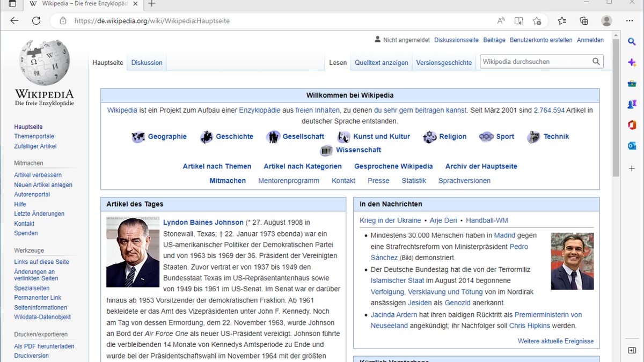Image resolution: width=644 pixels, height=362 pixels.
Task: Open the Microsoft Office sidebar icon
Action: 632,125
